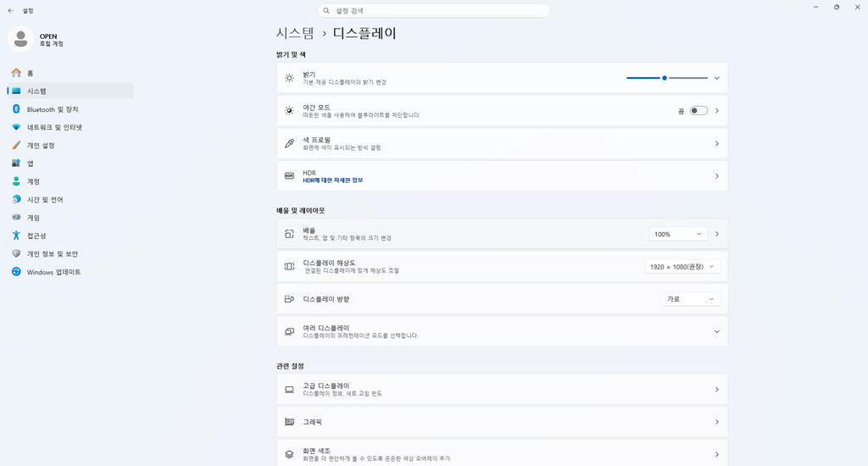The height and width of the screenshot is (466, 868).
Task: Click the 시간 및 언어 globe clock icon
Action: [16, 199]
